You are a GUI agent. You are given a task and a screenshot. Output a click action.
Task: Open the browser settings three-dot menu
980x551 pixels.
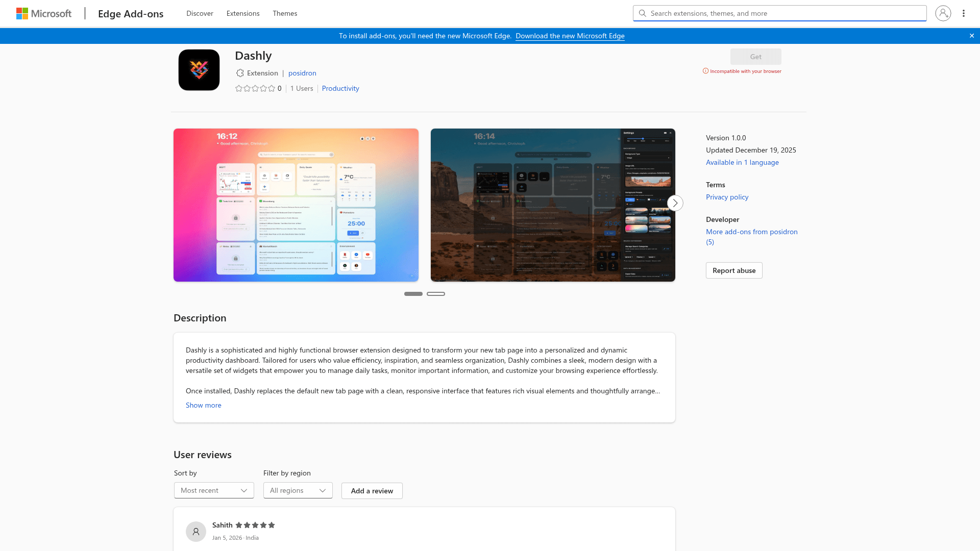pos(964,13)
